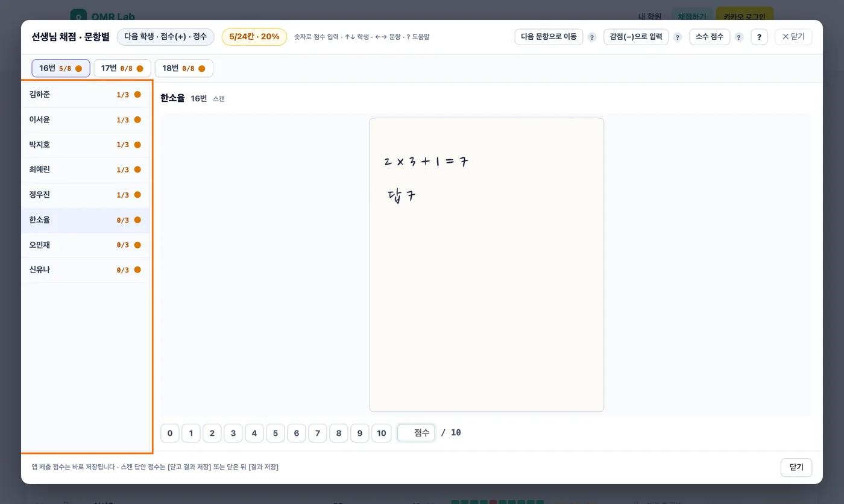Open help next to 다음 문항으로 이동

(591, 37)
